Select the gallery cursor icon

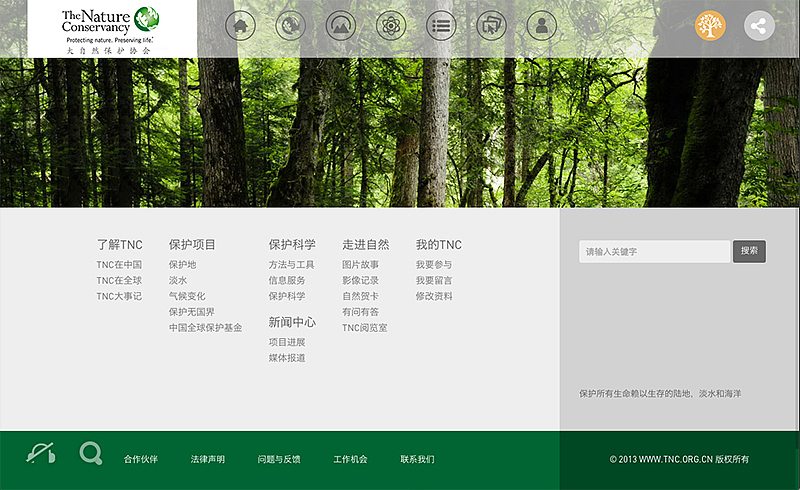click(491, 26)
